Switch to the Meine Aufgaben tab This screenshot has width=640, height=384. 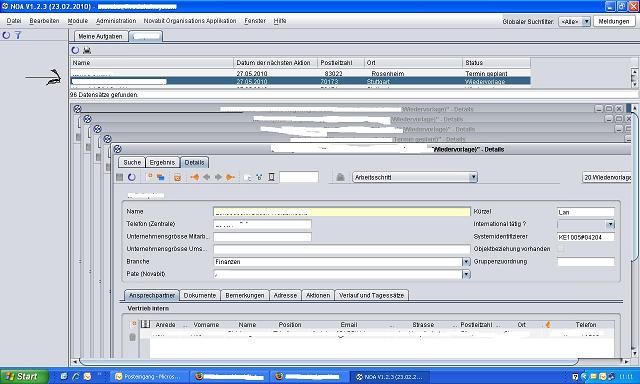coord(101,36)
